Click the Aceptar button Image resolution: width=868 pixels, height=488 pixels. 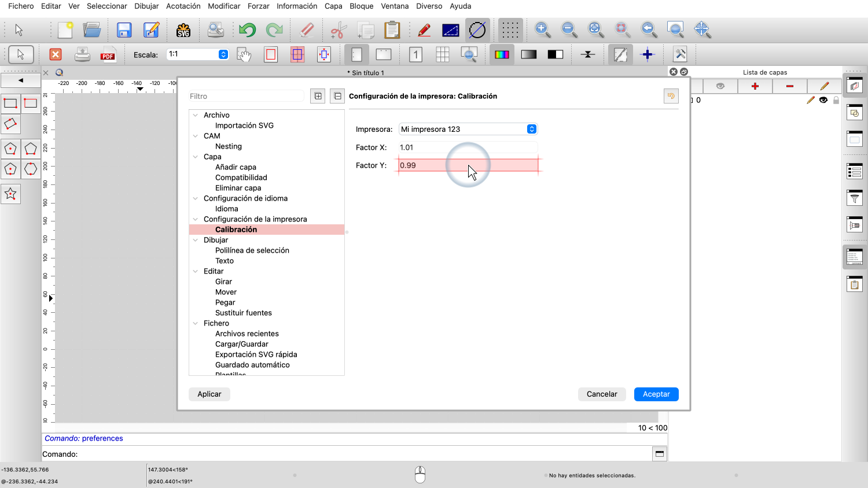tap(656, 394)
